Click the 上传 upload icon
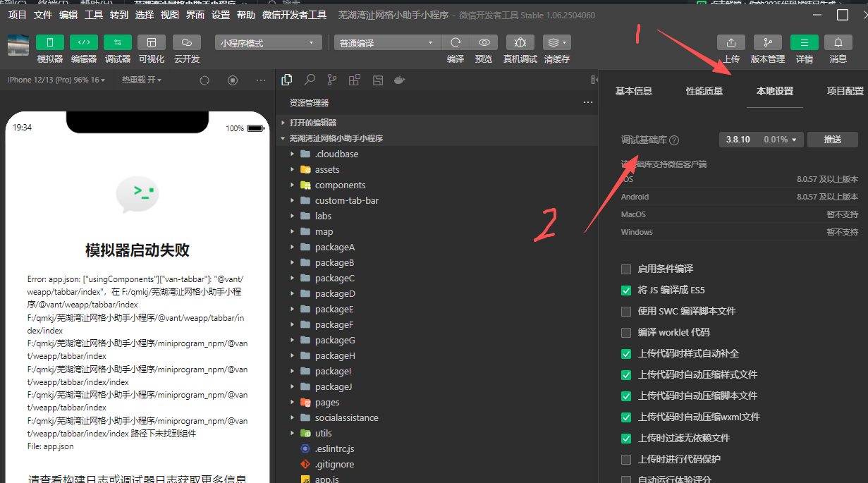The width and height of the screenshot is (868, 483). [x=731, y=43]
